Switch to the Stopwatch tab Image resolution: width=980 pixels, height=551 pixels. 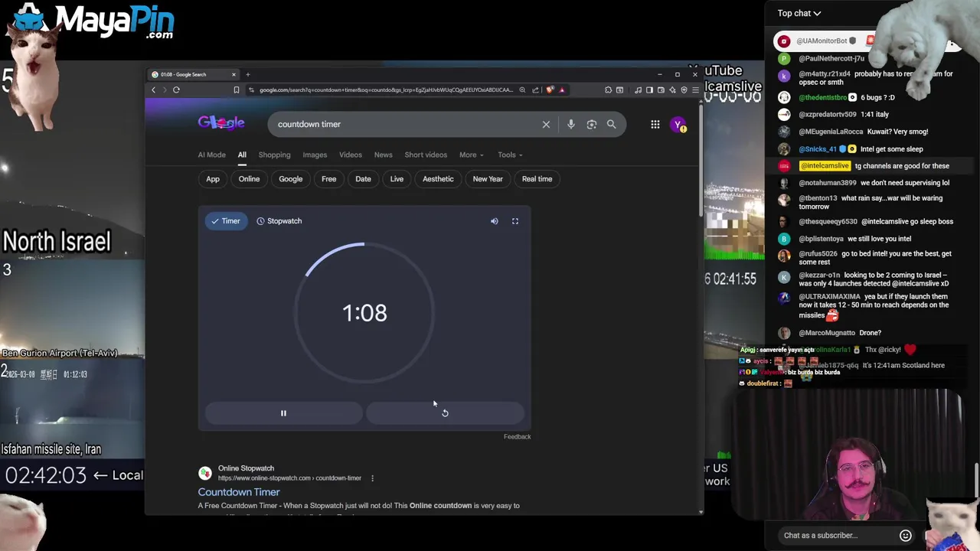point(279,221)
